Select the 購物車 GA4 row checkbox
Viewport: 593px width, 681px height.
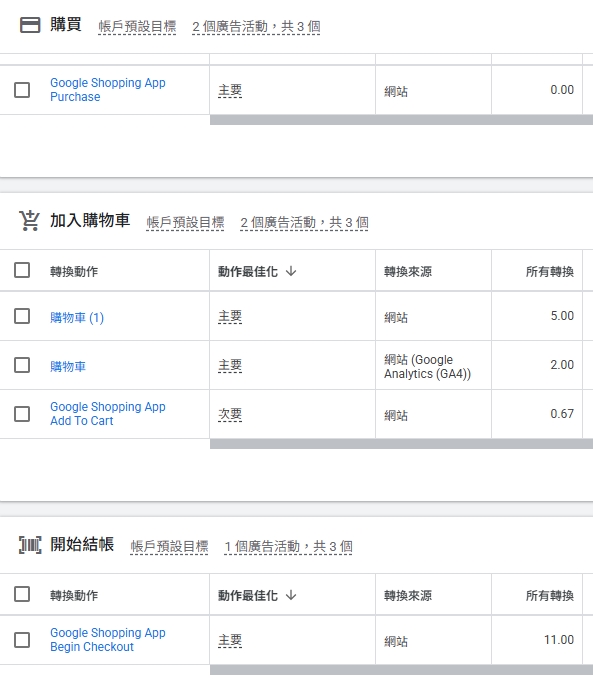(22, 365)
